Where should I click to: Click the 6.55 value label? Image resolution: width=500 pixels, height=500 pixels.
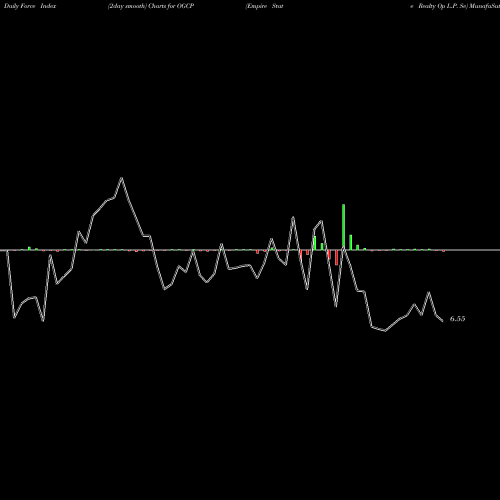pyautogui.click(x=457, y=319)
